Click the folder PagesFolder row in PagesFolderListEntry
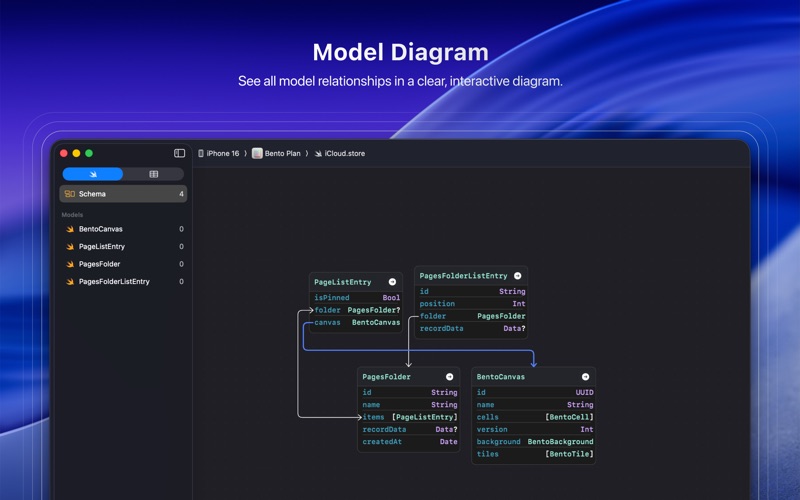800x500 pixels. (x=471, y=316)
